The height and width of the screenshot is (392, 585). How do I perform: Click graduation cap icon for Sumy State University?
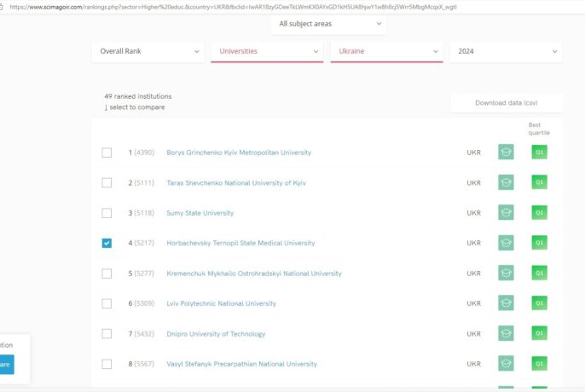click(x=506, y=212)
